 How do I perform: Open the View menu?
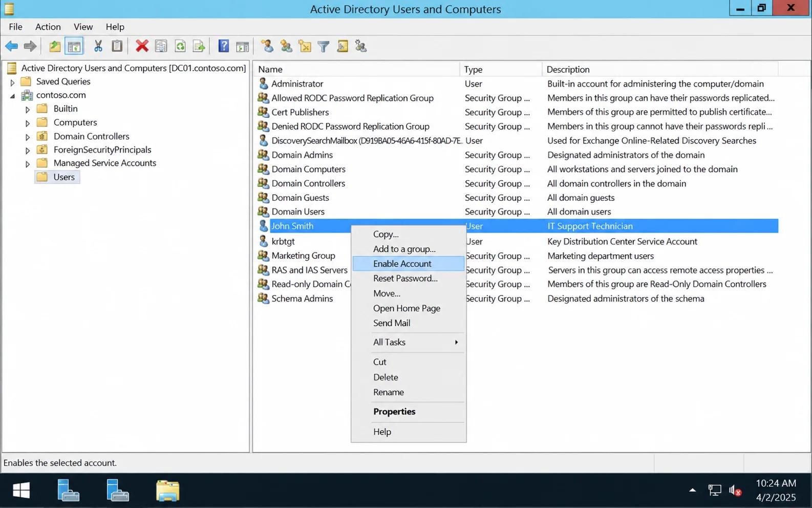pyautogui.click(x=83, y=27)
